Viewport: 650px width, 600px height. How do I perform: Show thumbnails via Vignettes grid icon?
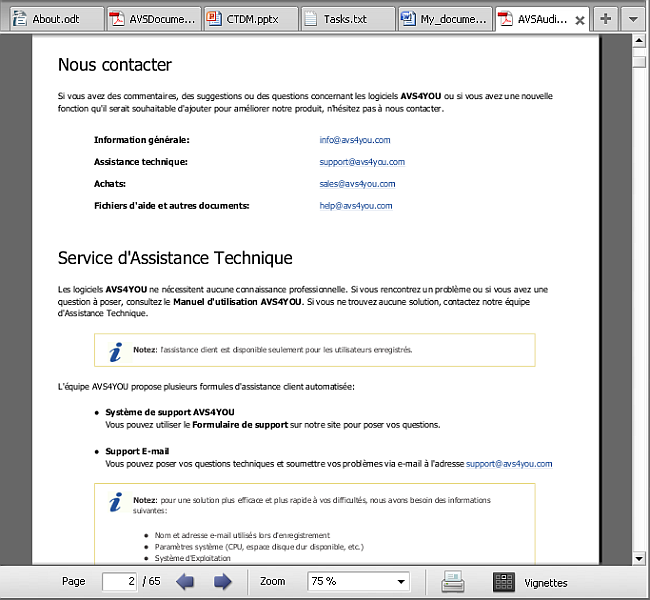coord(504,582)
